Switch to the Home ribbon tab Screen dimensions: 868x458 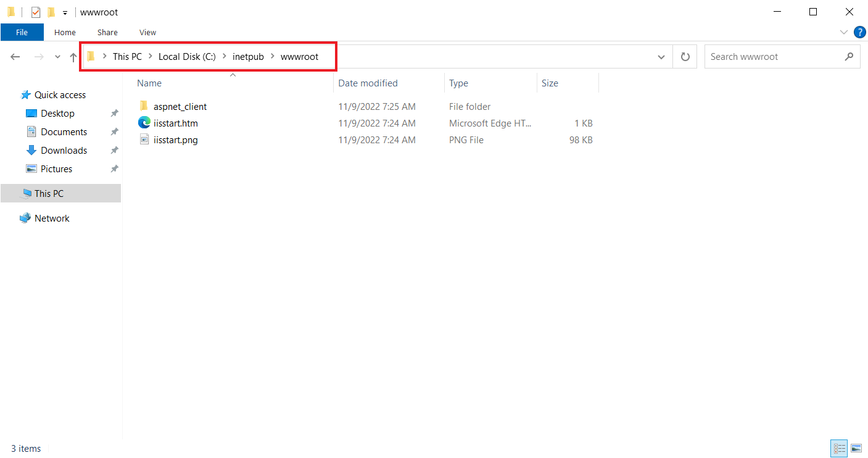pyautogui.click(x=65, y=32)
